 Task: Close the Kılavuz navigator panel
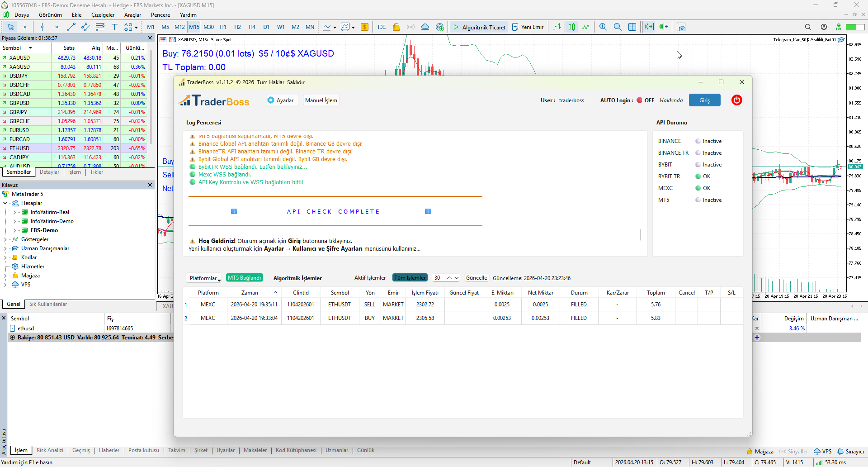pos(150,185)
